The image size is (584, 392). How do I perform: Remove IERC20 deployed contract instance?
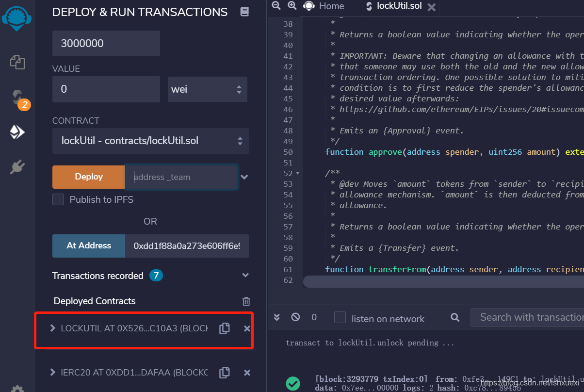click(x=247, y=373)
